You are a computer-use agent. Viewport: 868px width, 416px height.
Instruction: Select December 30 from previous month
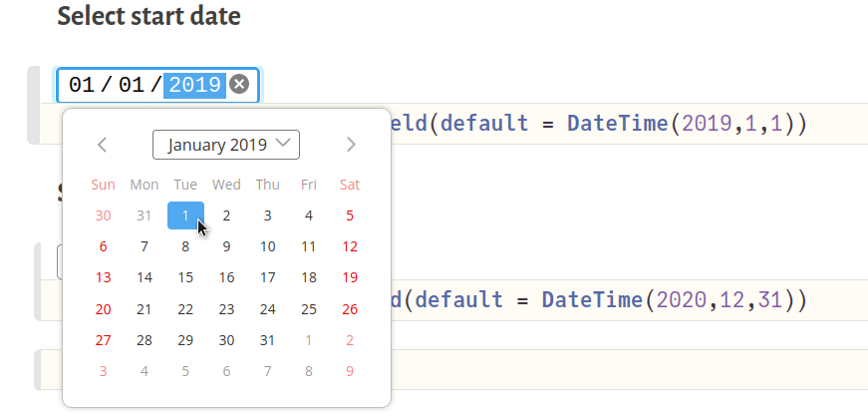[104, 215]
